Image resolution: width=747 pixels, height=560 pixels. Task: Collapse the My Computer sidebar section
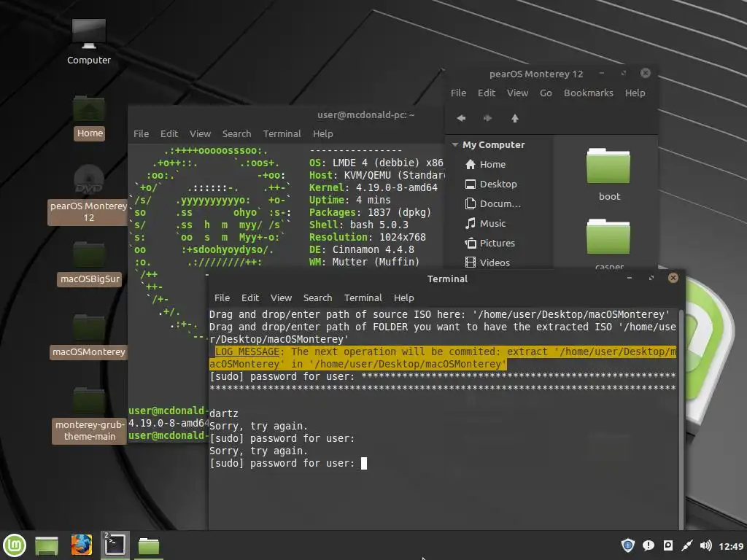pos(455,145)
